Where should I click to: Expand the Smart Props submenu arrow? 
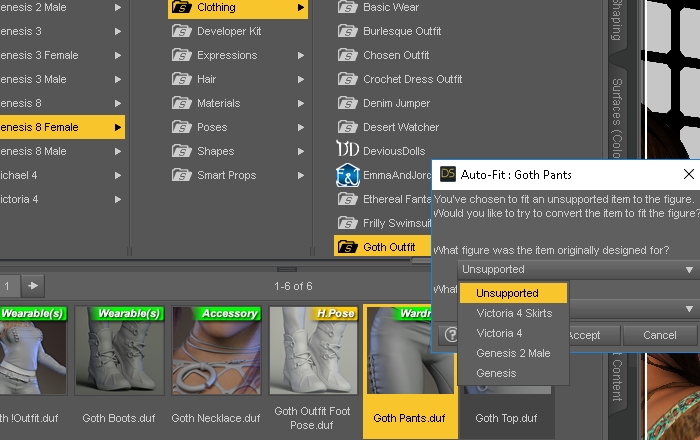300,175
